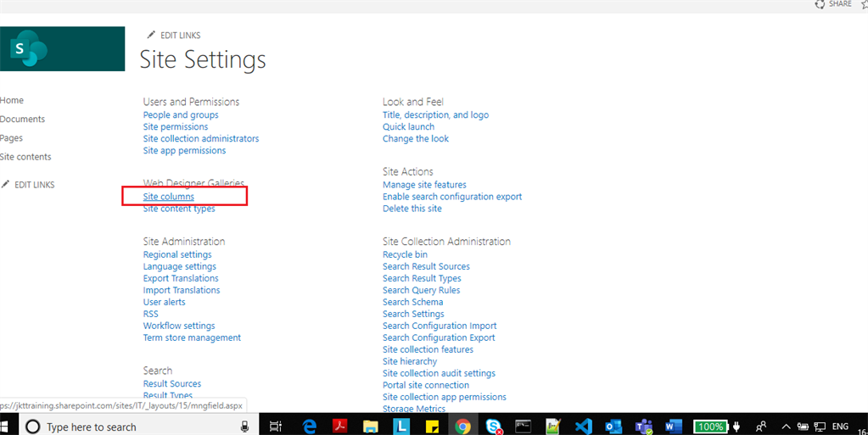Image resolution: width=868 pixels, height=435 pixels.
Task: Launch Microsoft Edge from taskbar
Action: (309, 427)
